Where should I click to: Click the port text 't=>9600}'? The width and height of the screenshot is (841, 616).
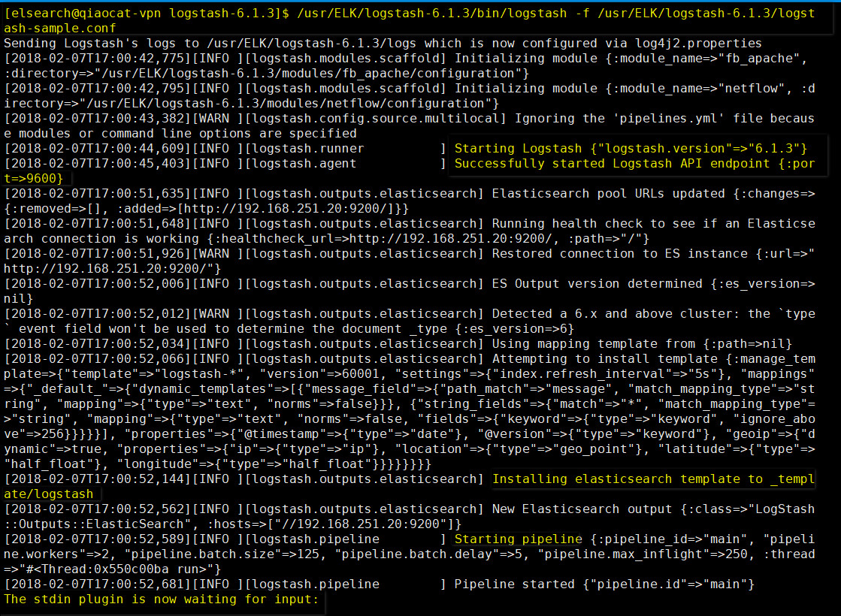pyautogui.click(x=33, y=178)
